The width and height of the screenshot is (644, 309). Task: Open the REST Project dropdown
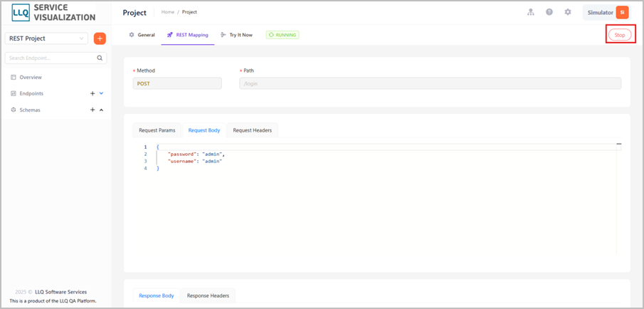pos(46,38)
